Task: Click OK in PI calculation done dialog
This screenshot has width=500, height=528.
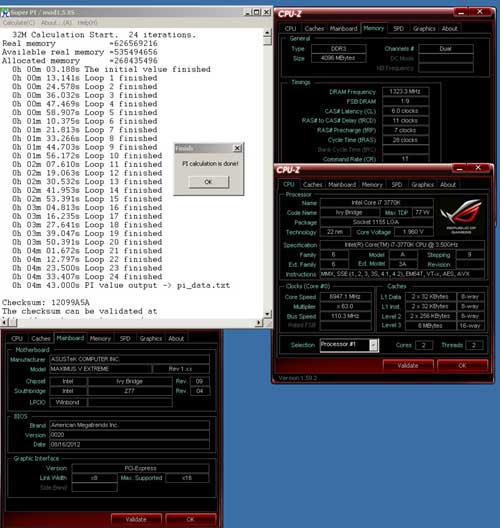Action: click(x=208, y=182)
